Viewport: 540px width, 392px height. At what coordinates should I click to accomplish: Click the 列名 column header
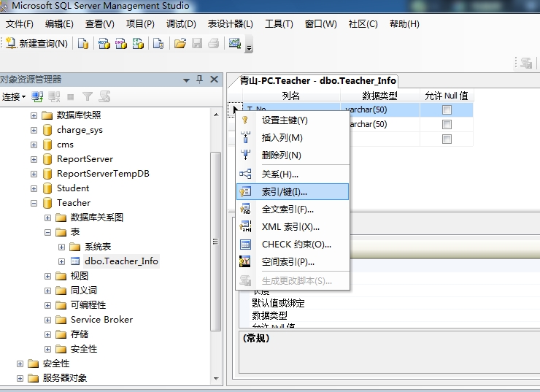[291, 96]
